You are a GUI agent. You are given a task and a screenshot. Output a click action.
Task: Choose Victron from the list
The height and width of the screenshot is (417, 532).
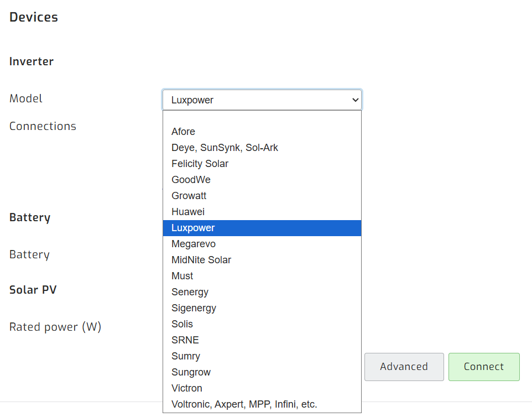(187, 388)
